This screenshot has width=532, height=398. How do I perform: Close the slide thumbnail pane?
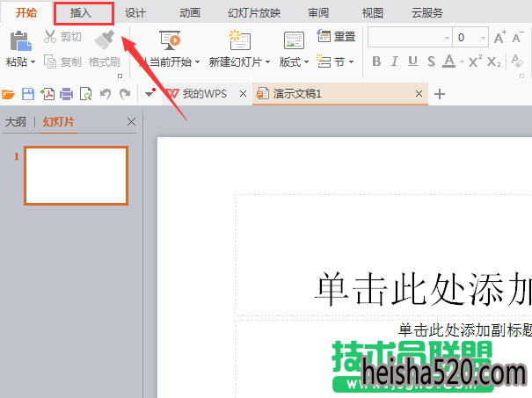(x=131, y=122)
